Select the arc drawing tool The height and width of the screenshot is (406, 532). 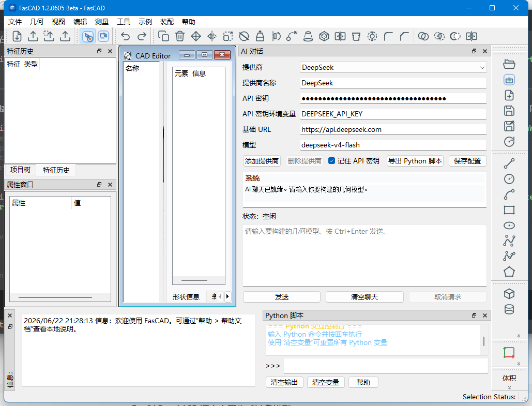[x=509, y=194]
